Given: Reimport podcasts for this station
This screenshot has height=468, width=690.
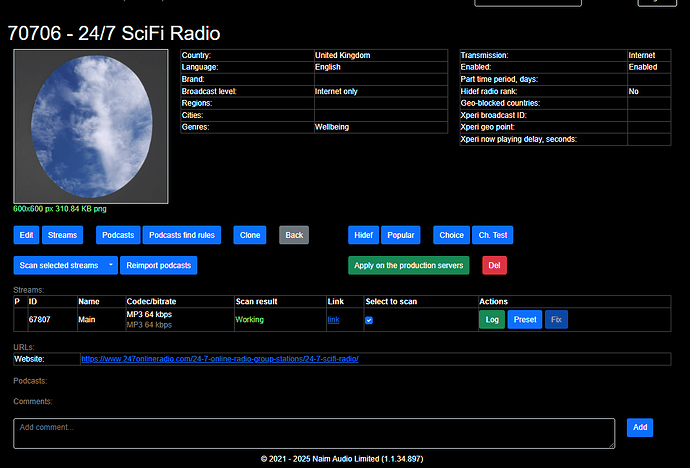Looking at the screenshot, I should tap(158, 265).
